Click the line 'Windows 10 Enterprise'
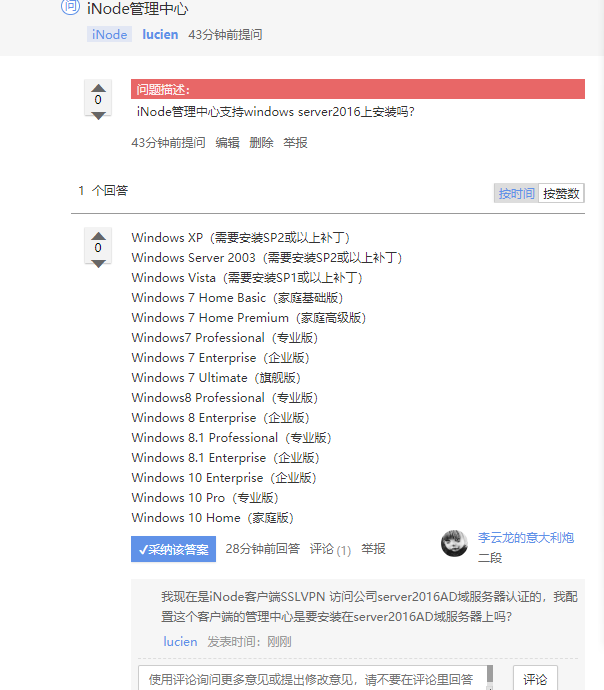 coord(224,477)
